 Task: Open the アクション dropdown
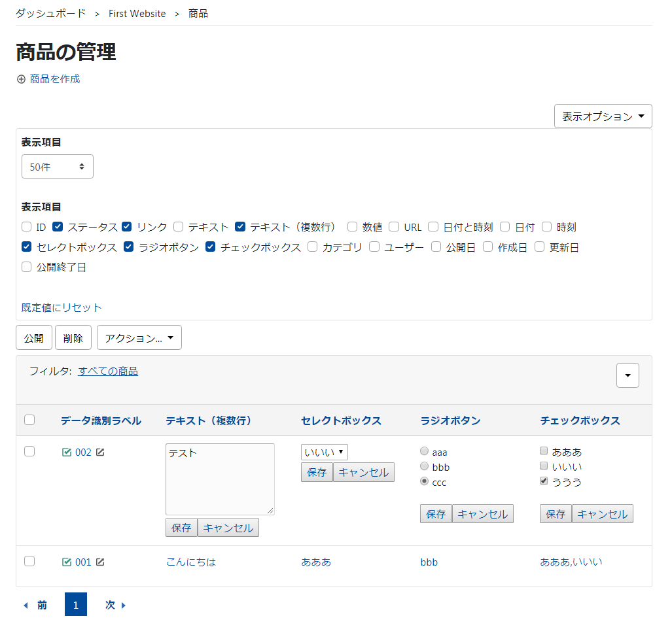coord(139,337)
